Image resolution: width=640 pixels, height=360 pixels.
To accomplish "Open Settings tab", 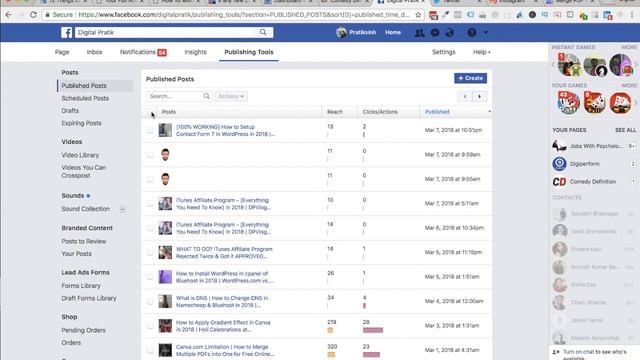I will tap(444, 52).
